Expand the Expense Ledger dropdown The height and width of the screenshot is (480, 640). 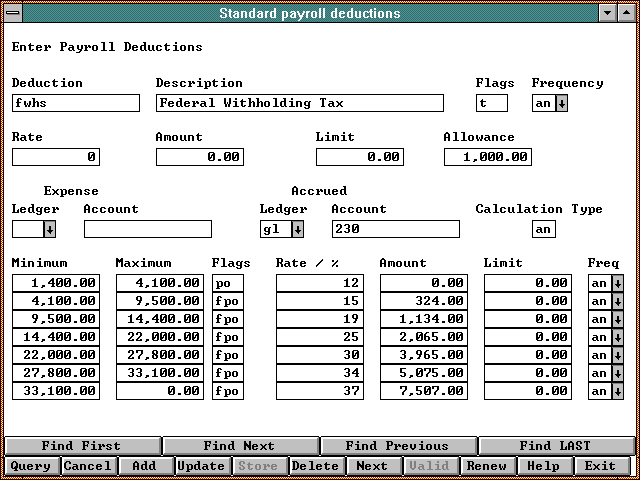pos(49,229)
